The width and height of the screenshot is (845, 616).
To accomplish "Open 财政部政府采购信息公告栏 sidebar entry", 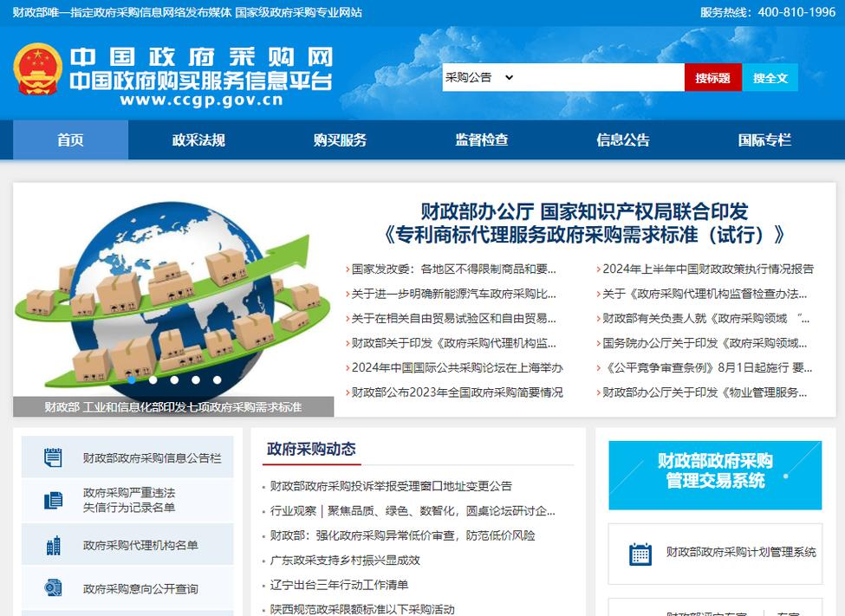I will (127, 457).
